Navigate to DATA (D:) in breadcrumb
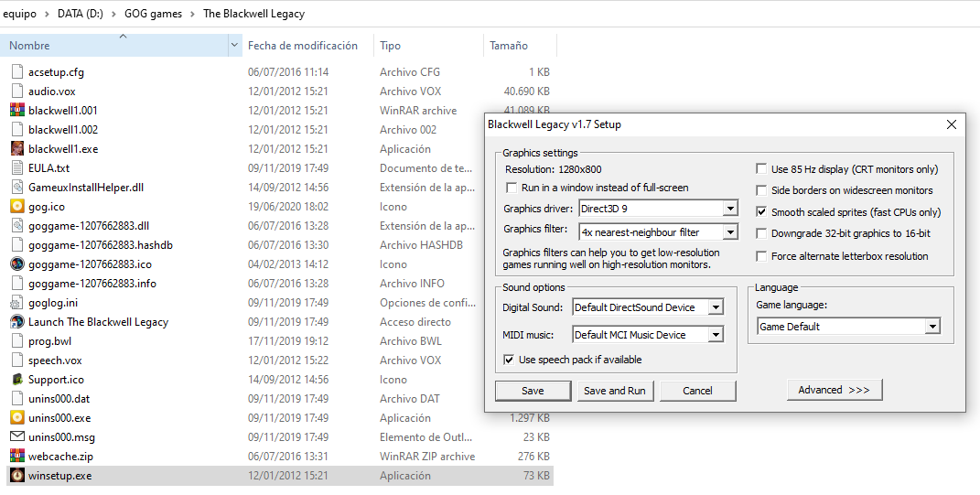This screenshot has width=980, height=495. click(x=81, y=13)
